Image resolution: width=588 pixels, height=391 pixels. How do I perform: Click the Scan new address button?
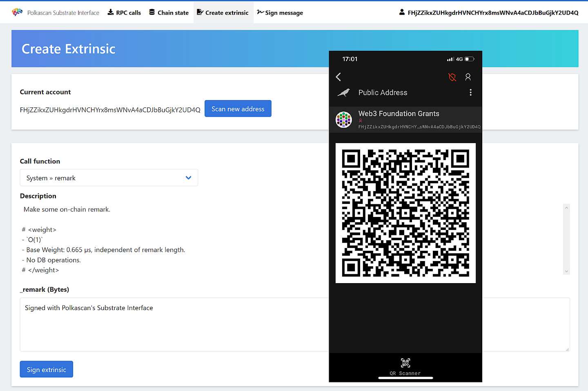(x=238, y=109)
